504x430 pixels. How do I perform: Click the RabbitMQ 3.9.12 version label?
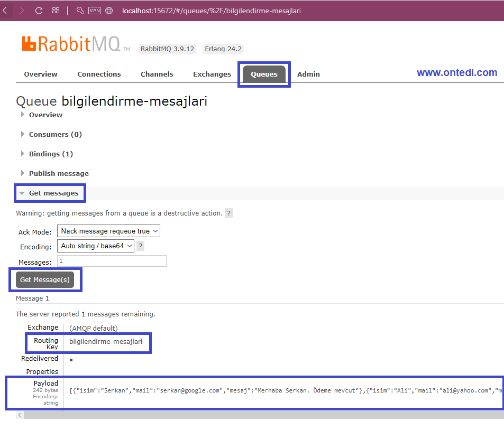point(167,49)
